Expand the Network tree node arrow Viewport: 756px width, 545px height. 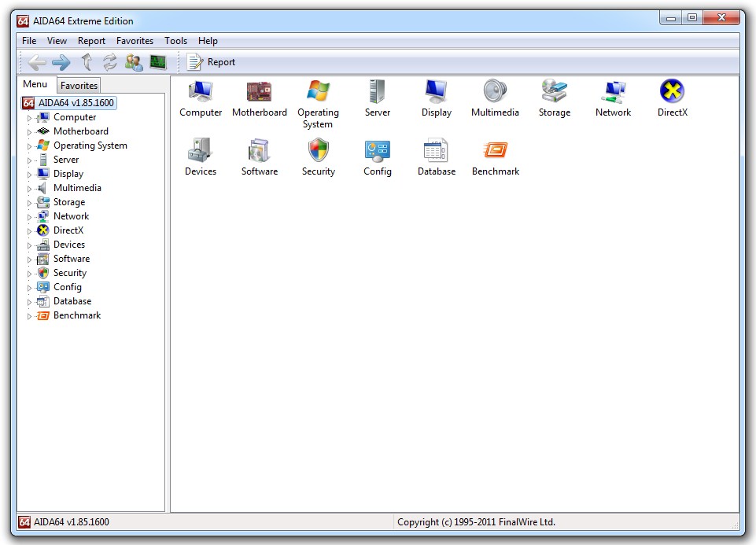click(x=29, y=217)
